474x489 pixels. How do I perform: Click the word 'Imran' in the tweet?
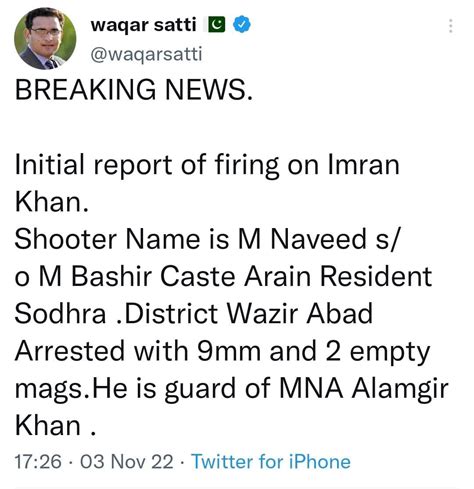point(363,165)
